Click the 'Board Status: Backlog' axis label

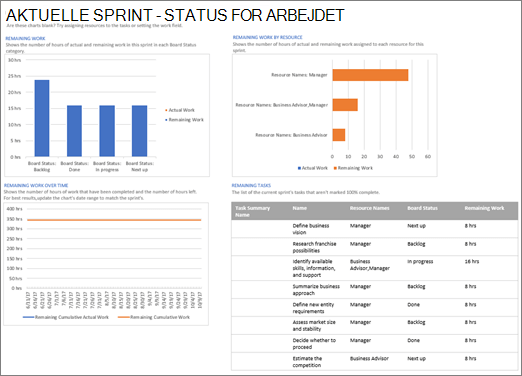(42, 166)
